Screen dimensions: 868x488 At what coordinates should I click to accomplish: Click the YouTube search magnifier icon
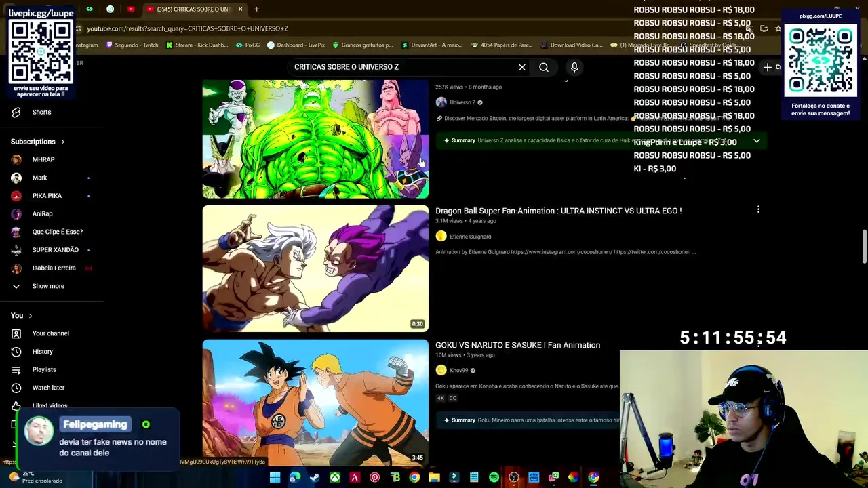pyautogui.click(x=544, y=67)
